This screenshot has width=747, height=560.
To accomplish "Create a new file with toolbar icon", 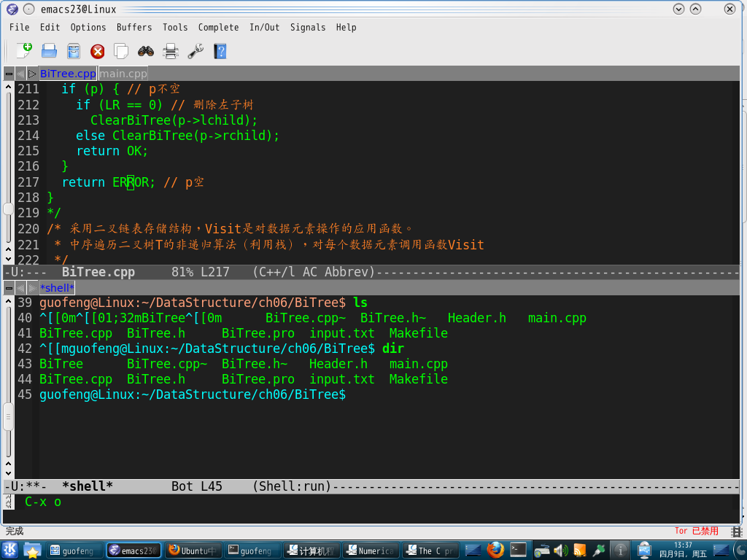I will (24, 50).
